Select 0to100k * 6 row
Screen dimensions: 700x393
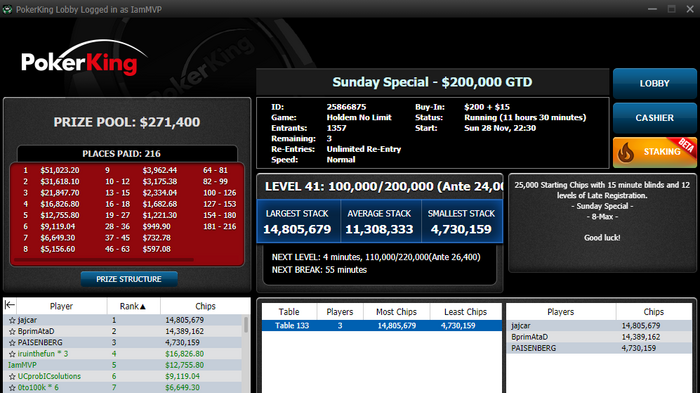[123, 388]
